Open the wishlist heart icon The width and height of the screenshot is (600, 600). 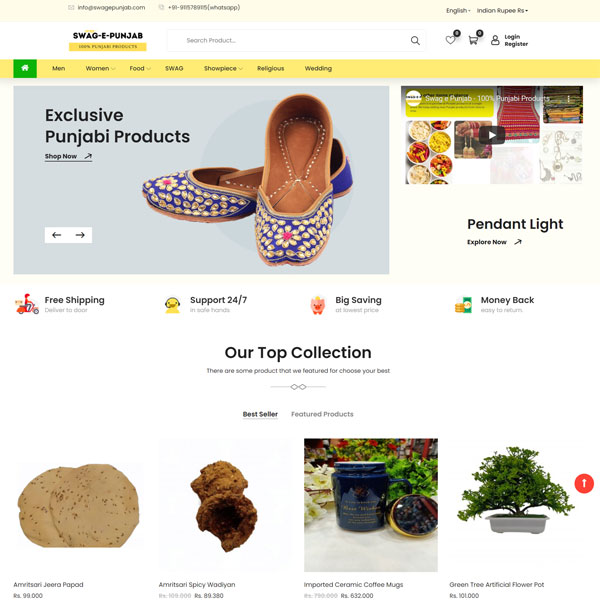[450, 40]
